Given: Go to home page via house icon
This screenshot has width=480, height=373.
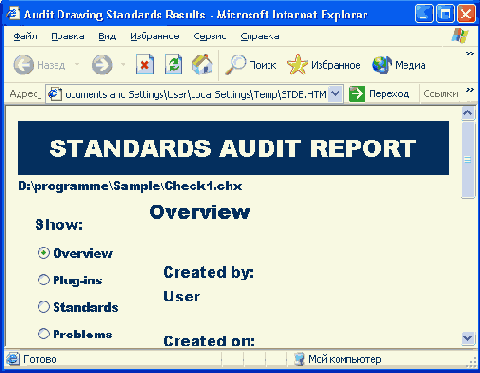Looking at the screenshot, I should click(202, 64).
